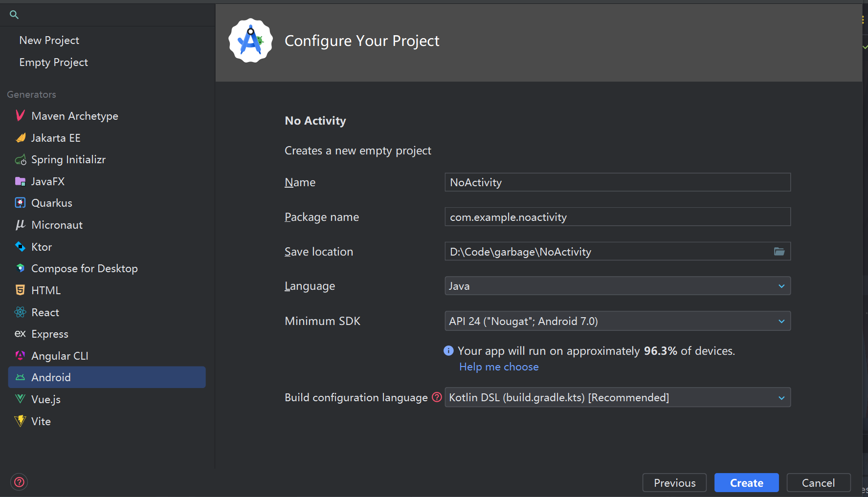Browse save location with folder icon
This screenshot has height=497, width=868.
[x=779, y=252]
